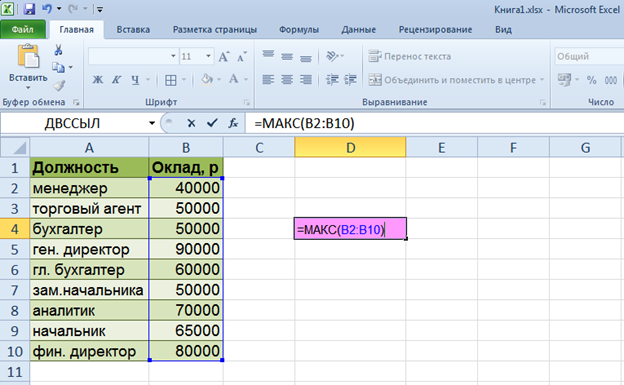Align text right
The image size is (624, 385).
(306, 80)
